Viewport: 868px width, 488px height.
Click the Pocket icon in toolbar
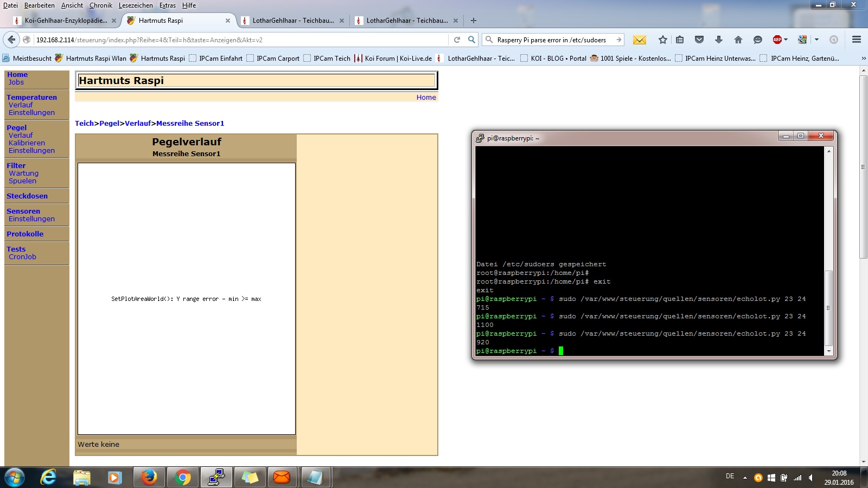click(699, 40)
